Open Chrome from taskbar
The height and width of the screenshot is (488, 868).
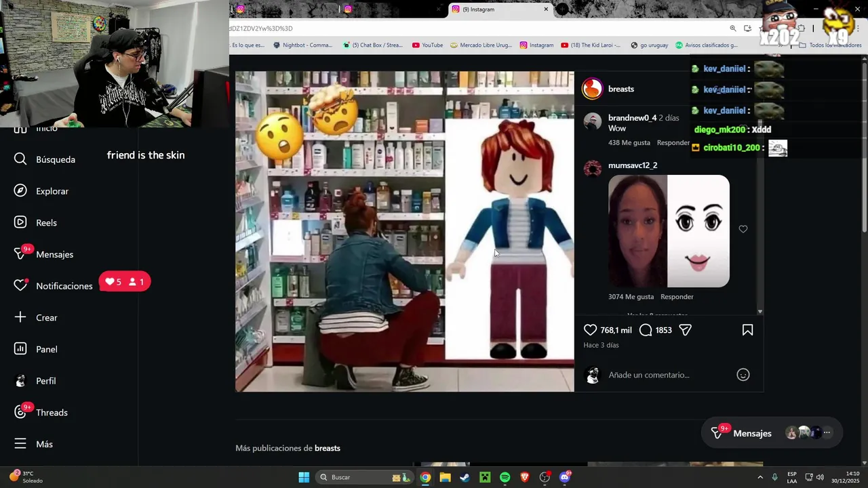click(x=425, y=477)
